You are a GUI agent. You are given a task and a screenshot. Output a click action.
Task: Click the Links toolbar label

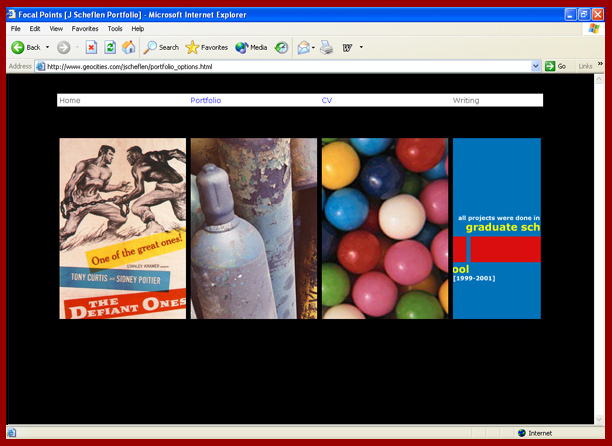585,66
